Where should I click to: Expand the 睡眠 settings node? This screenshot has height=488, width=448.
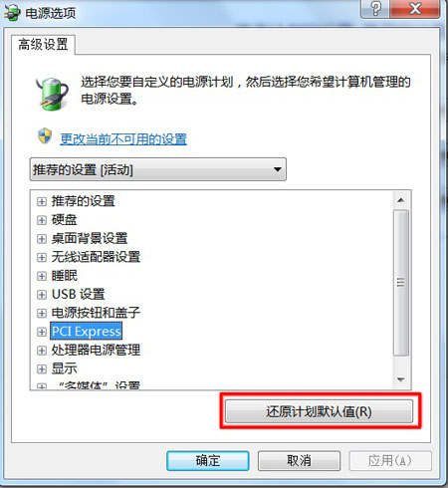point(42,276)
